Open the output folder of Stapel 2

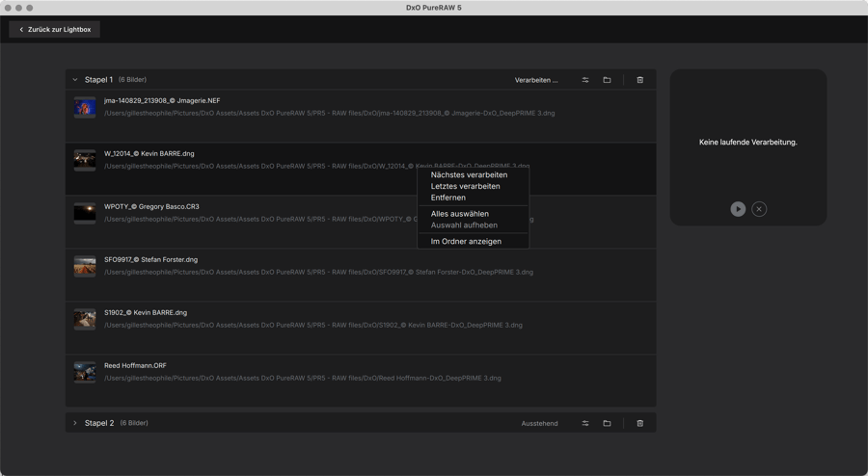(x=607, y=423)
